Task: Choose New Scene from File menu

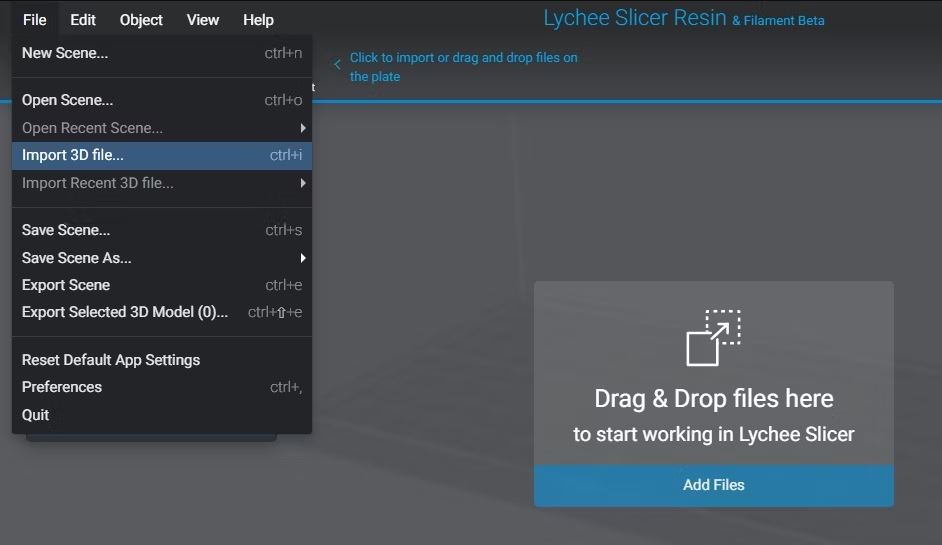Action: (162, 53)
